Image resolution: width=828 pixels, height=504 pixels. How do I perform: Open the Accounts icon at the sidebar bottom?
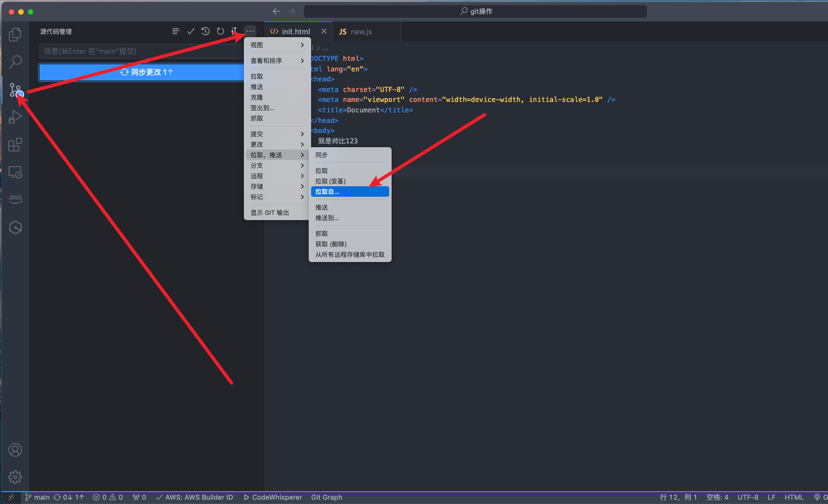pyautogui.click(x=15, y=450)
